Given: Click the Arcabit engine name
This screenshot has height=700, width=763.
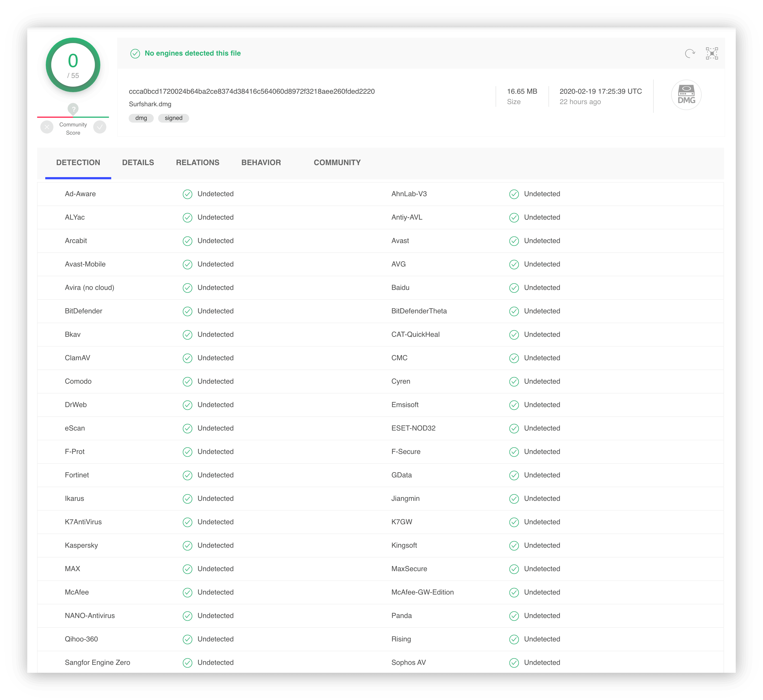Looking at the screenshot, I should 76,241.
